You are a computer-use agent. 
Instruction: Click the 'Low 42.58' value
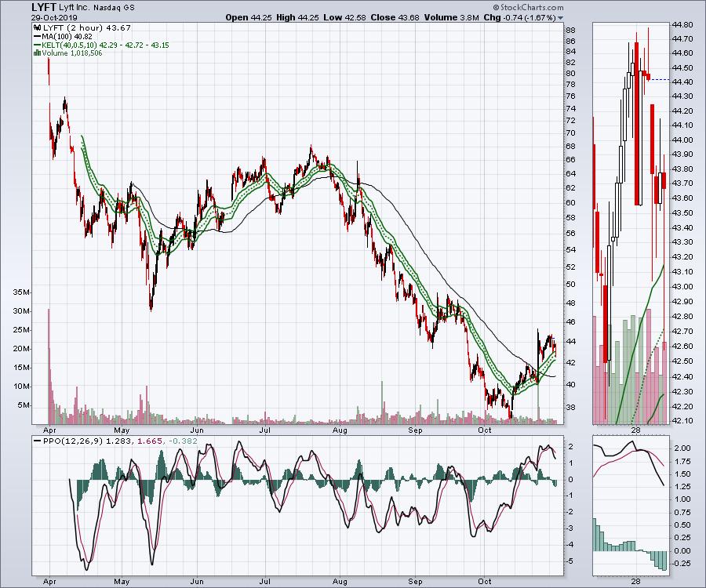[x=344, y=17]
